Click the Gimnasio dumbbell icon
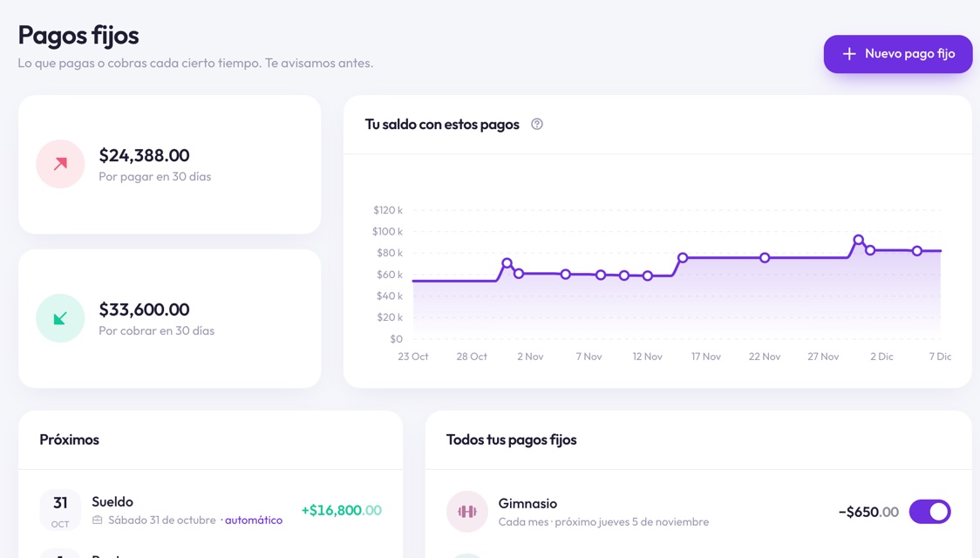The height and width of the screenshot is (558, 980). [466, 512]
